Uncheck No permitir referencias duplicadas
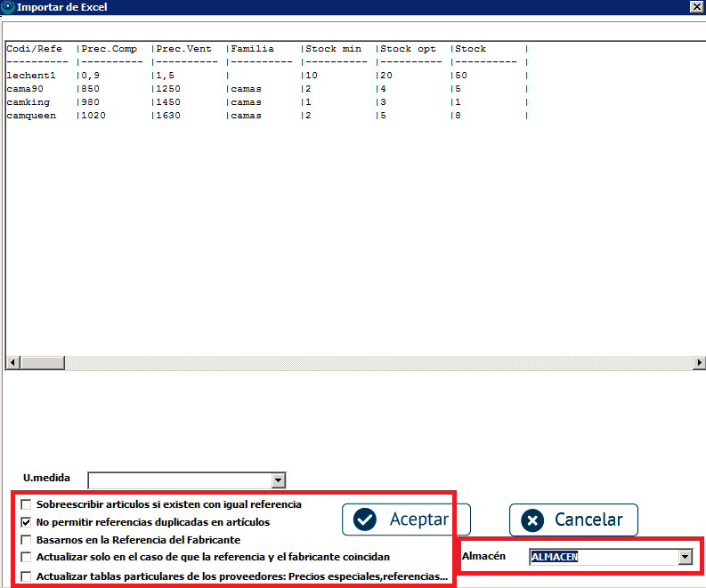 point(25,522)
